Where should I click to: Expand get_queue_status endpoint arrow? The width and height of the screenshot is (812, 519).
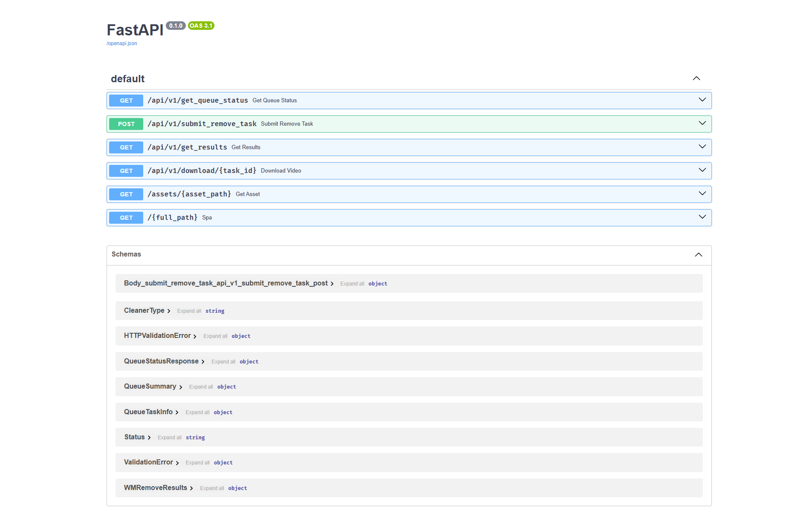(702, 100)
